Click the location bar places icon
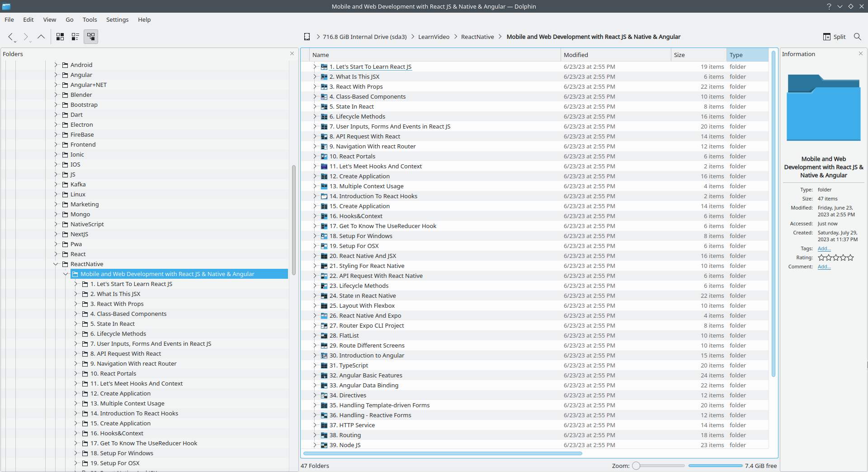The height and width of the screenshot is (472, 868). coord(307,37)
